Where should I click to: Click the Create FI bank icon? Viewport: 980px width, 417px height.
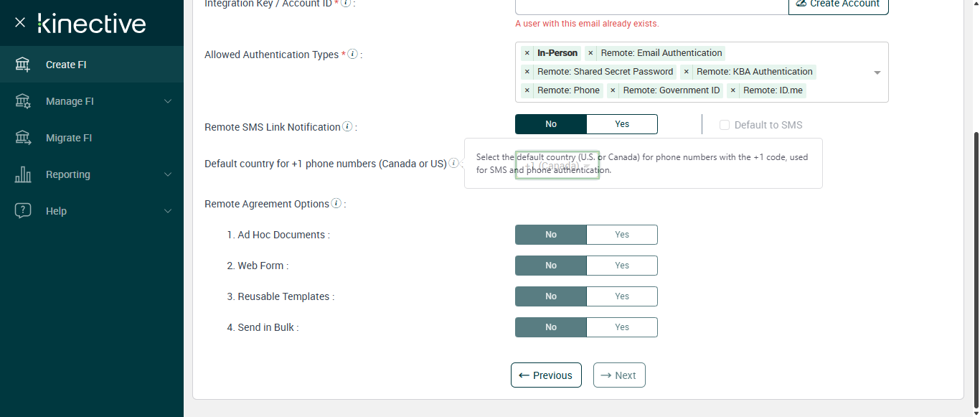pos(23,65)
